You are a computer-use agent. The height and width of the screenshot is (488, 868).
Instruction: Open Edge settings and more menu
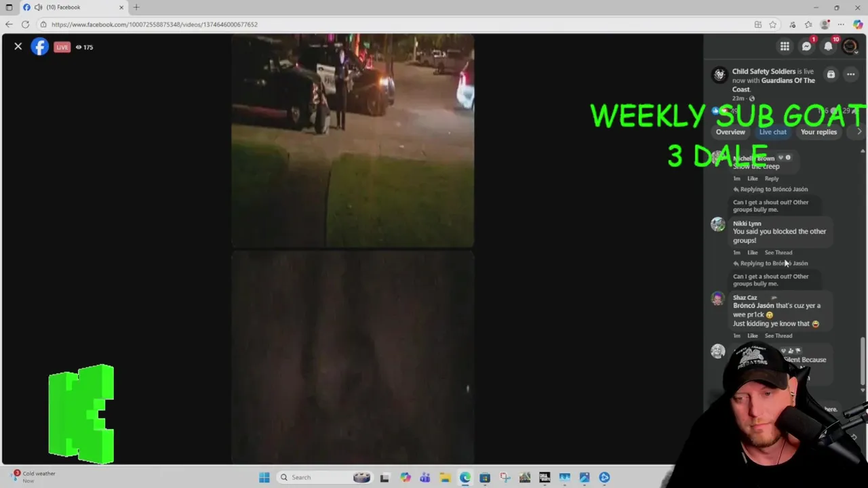(842, 24)
